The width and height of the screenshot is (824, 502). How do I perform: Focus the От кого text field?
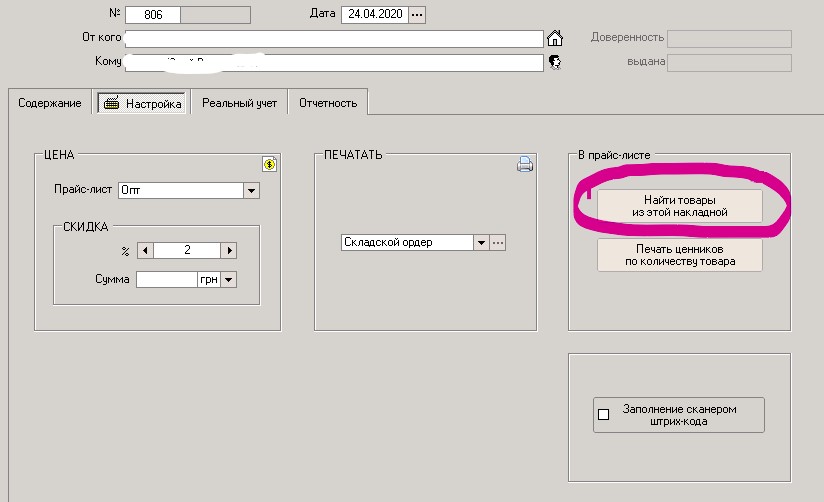click(x=333, y=39)
